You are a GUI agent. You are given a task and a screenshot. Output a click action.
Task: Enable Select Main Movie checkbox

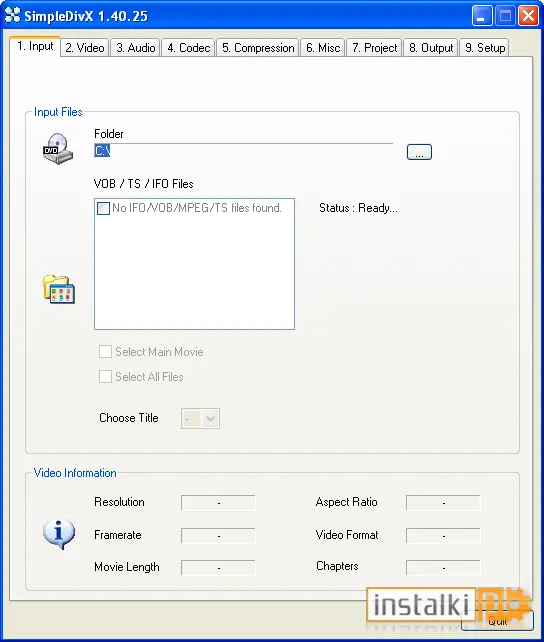(x=105, y=351)
